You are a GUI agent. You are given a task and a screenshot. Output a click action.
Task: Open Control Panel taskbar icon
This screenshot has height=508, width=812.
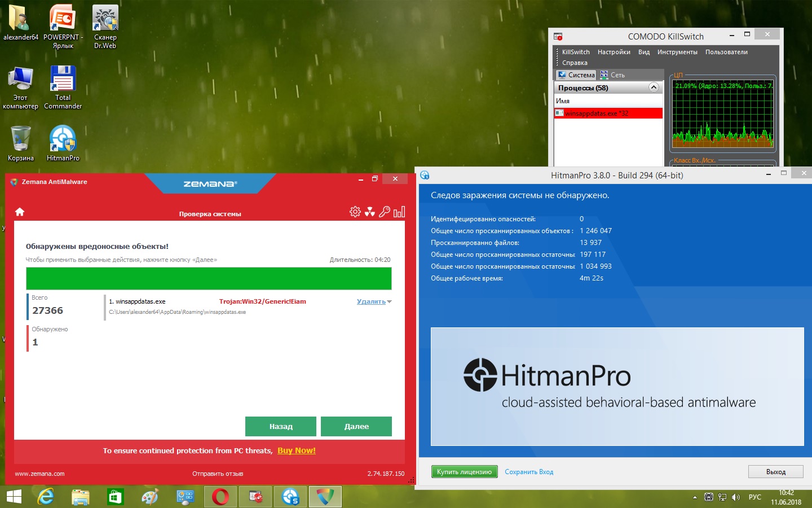point(186,497)
